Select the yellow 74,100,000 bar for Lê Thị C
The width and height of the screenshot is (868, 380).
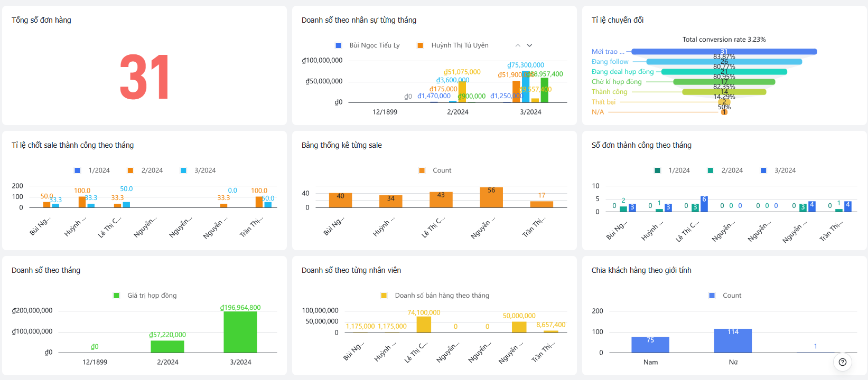(424, 325)
